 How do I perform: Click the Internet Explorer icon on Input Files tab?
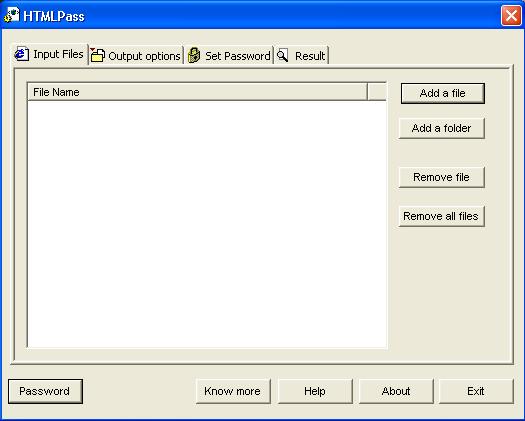(21, 54)
